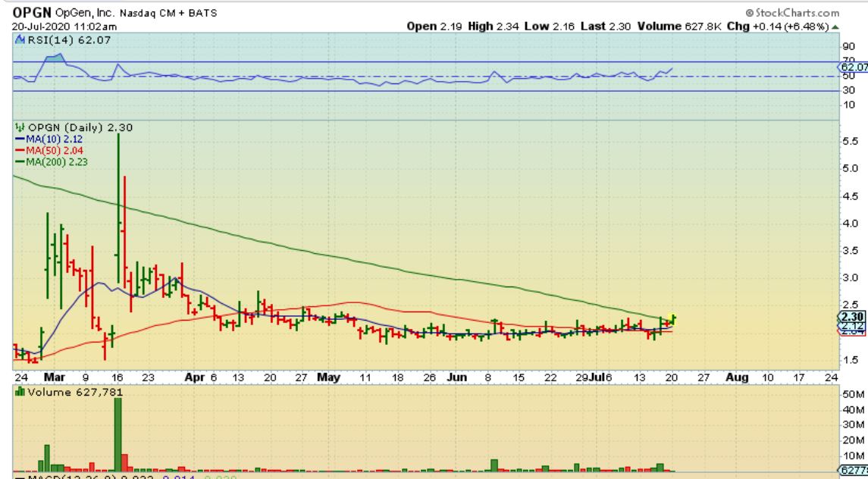Click the RSI peak shaded above 70
Image resolution: width=868 pixels, height=479 pixels.
point(54,58)
